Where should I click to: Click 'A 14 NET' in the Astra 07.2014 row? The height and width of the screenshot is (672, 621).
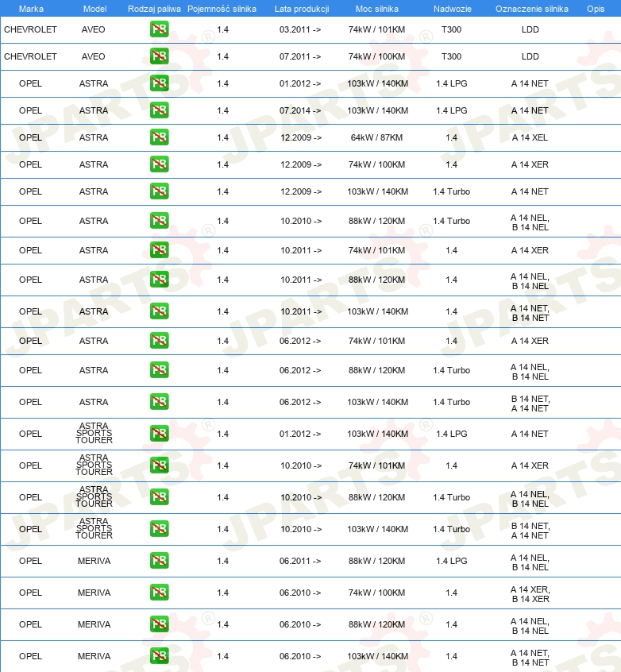tap(530, 110)
